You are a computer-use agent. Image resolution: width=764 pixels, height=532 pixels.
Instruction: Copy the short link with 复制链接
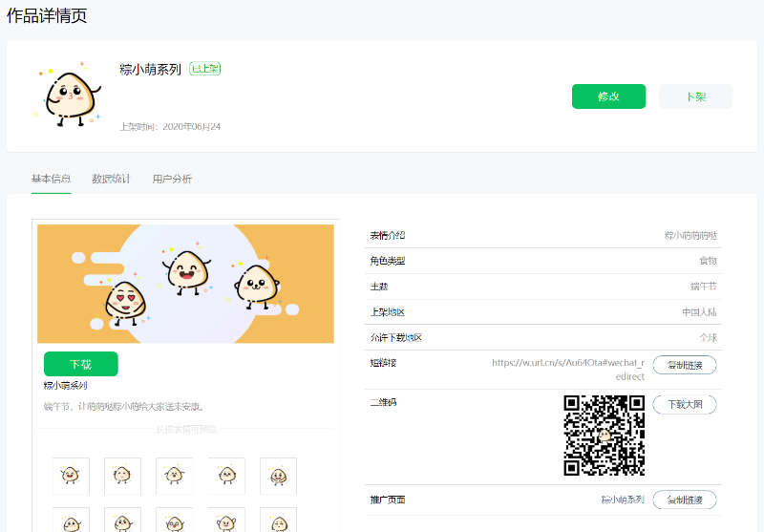pos(685,365)
